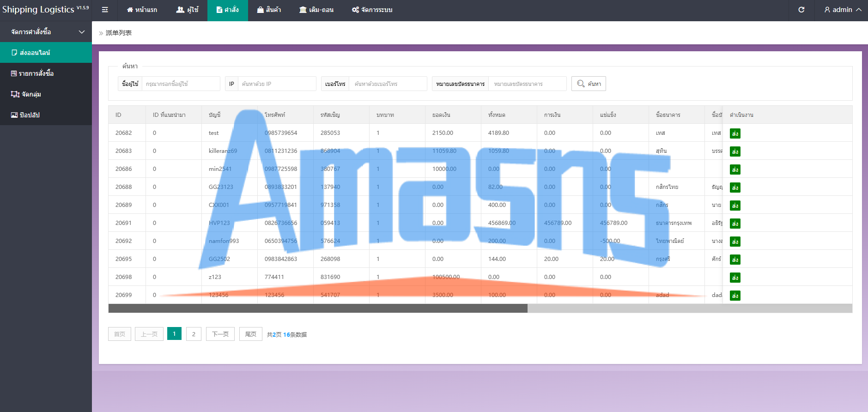Open ป๊อปอัป in the sidebar
This screenshot has width=868, height=412.
coord(46,115)
